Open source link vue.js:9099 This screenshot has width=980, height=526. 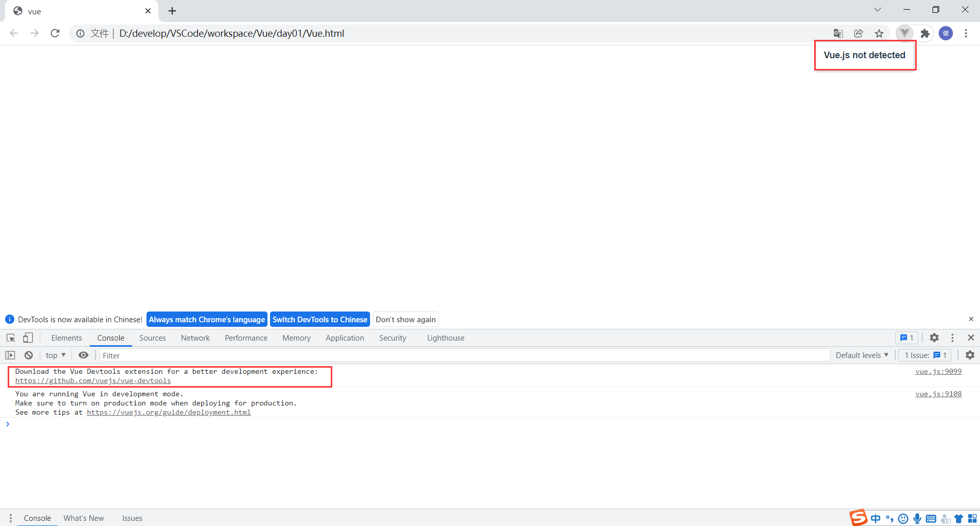(x=938, y=371)
